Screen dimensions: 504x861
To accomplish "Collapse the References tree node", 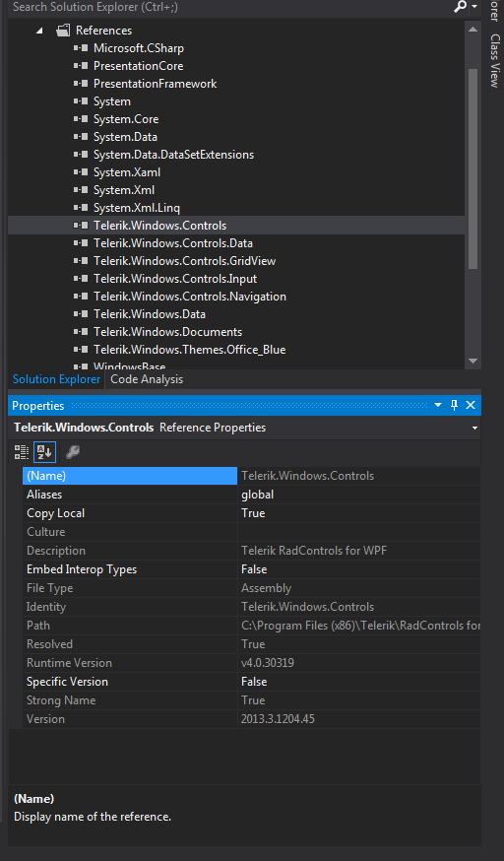I will (39, 31).
